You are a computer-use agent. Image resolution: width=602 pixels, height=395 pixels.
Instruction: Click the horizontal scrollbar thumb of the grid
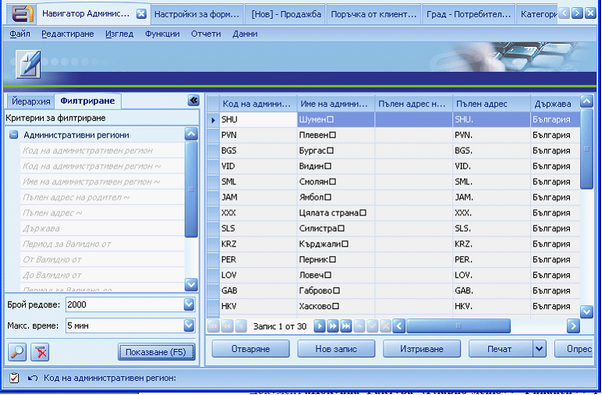[458, 326]
